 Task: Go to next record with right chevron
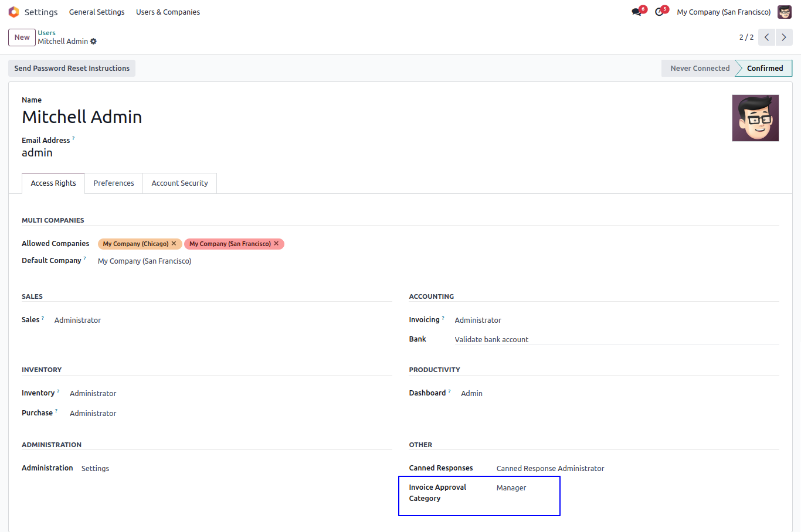[784, 37]
